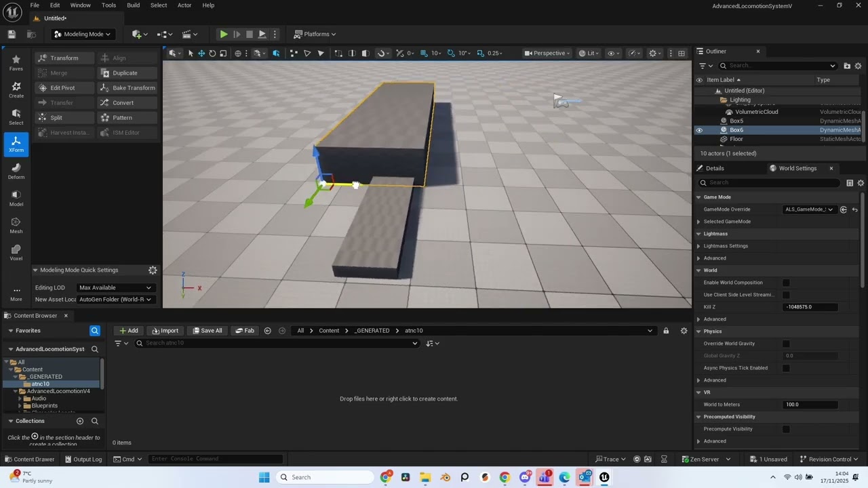Open the Modeling Mode dropdown

[x=82, y=34]
